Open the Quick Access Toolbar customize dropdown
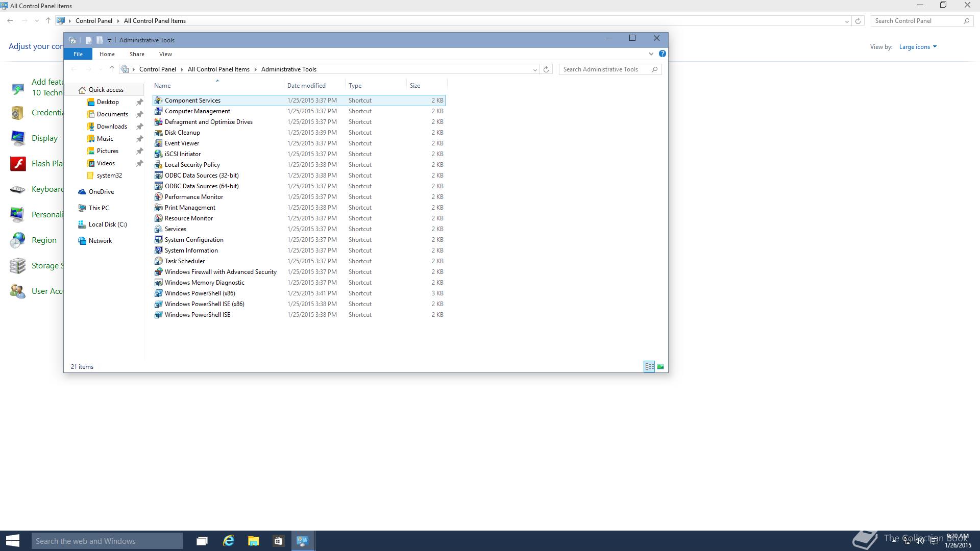Viewport: 980px width, 551px height. (109, 40)
